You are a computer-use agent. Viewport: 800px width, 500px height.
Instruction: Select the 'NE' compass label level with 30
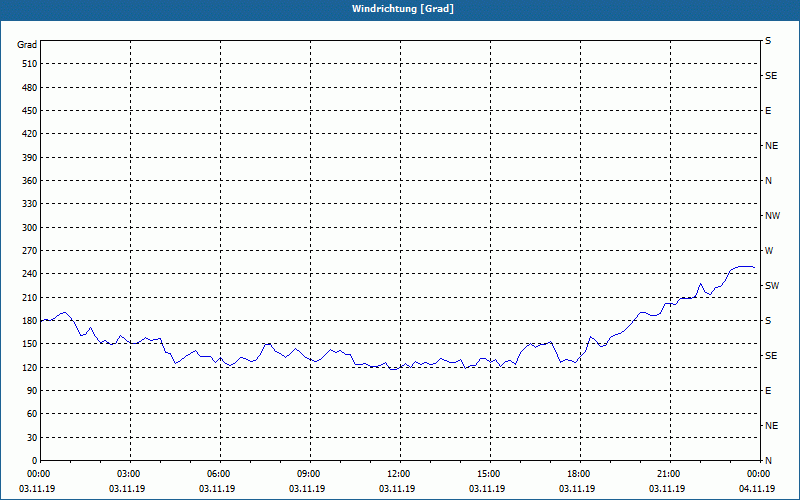coord(772,426)
